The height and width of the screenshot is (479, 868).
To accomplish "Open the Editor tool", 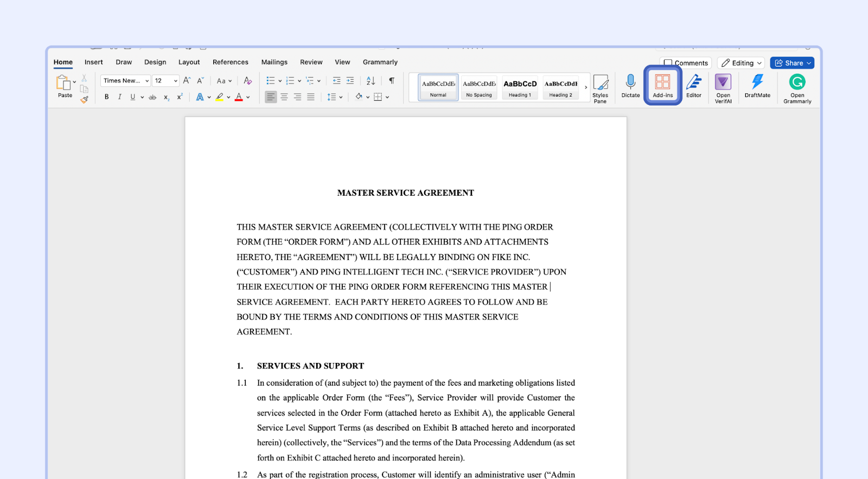I will (693, 86).
